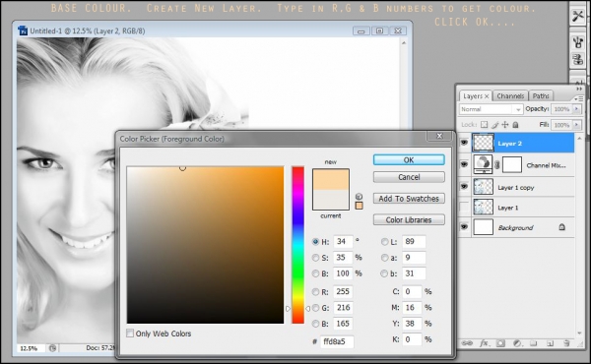Click the out-of-gamut warning cube icon

[x=359, y=197]
